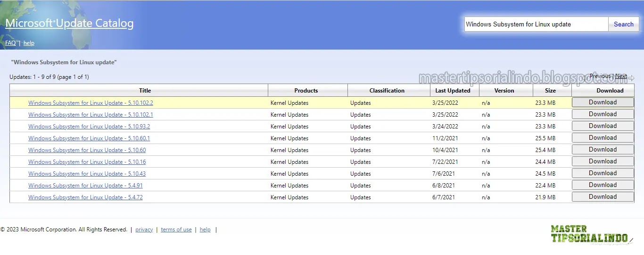Screen dimensions: 644x255
Task: Download the 5.10.43 update
Action: [603, 173]
